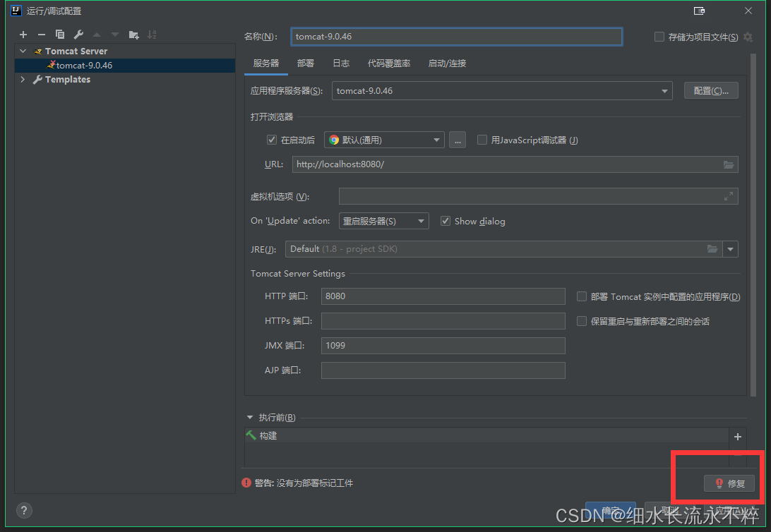
Task: Select tomcat-9.0.46 in configuration tree
Action: tap(125, 66)
